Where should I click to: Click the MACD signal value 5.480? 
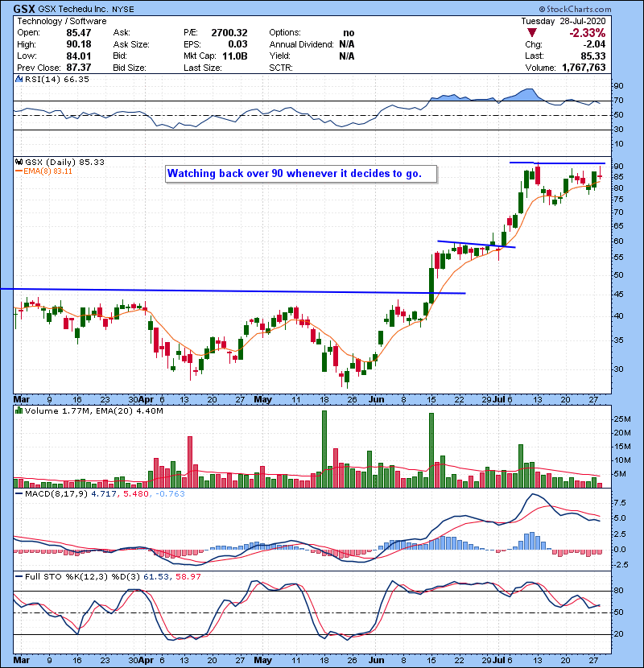pyautogui.click(x=136, y=494)
